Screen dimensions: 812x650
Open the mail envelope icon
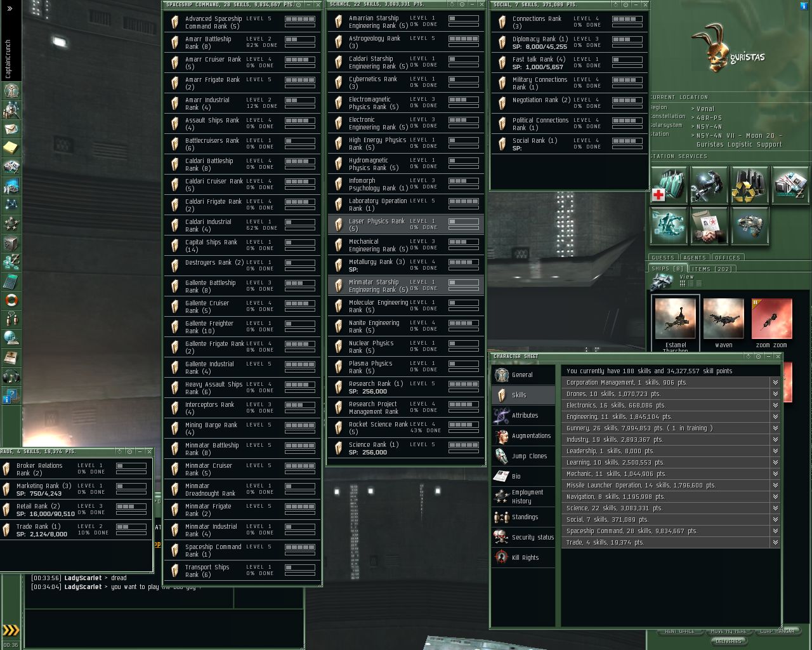(x=11, y=129)
